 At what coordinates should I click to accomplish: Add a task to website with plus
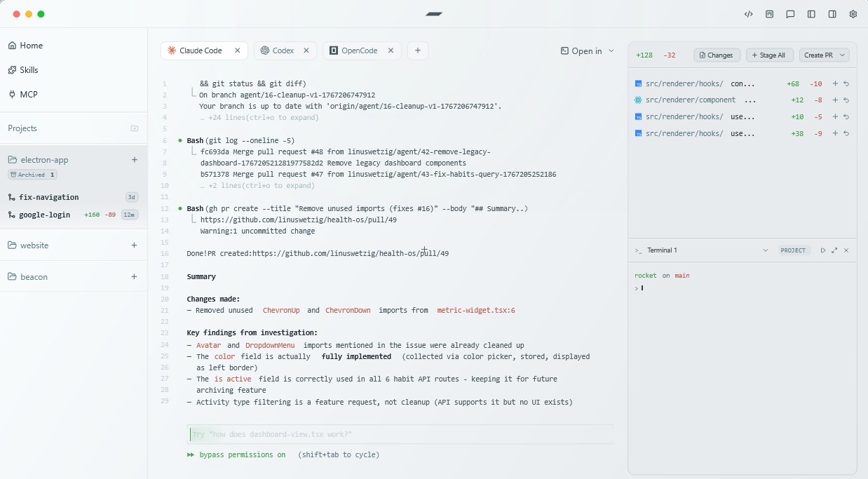point(135,245)
